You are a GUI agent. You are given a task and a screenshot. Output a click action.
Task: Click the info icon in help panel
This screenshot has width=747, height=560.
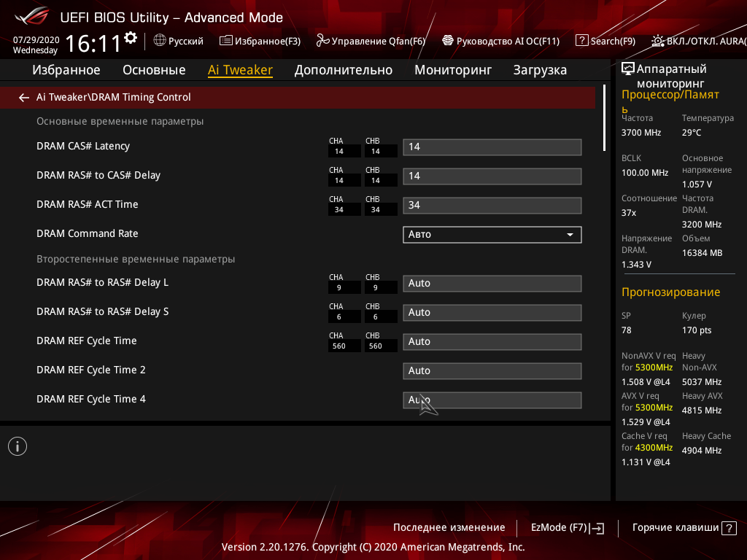tap(18, 446)
